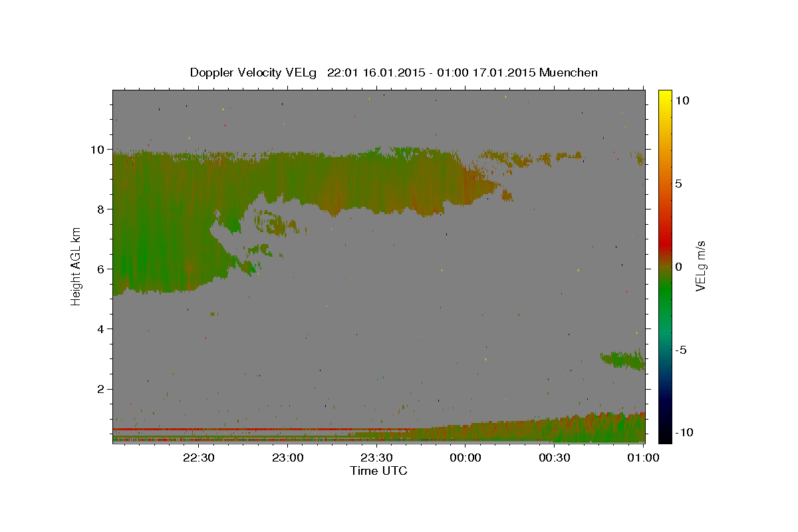This screenshot has width=798, height=532.
Task: Click the height tick label 4
Action: point(101,329)
